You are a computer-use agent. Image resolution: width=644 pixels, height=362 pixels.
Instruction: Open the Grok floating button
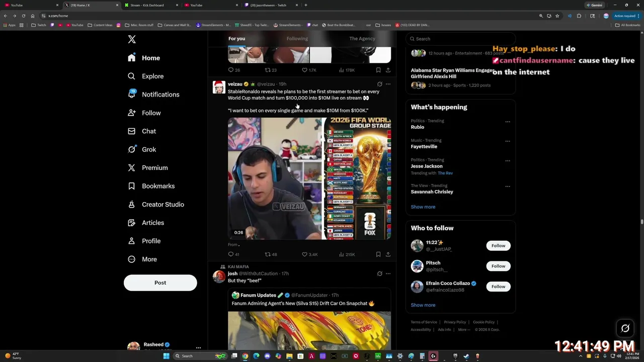(x=625, y=328)
